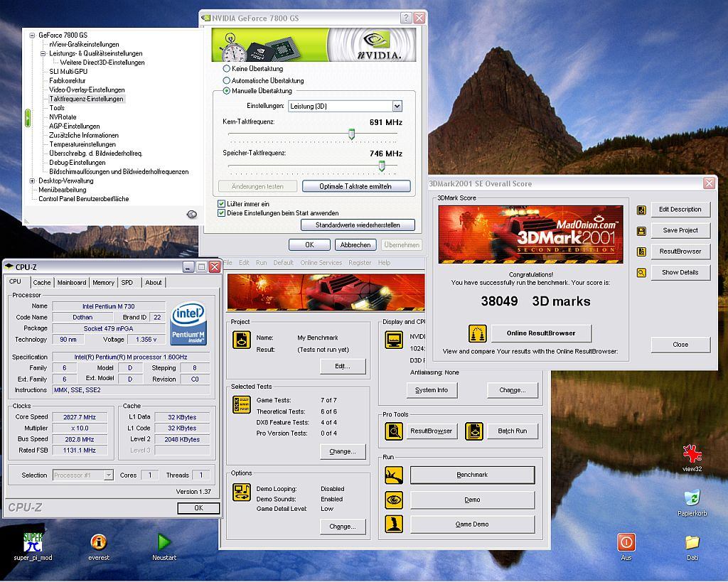The height and width of the screenshot is (582, 728).
Task: Click the Online ResultBrowser button
Action: coord(541,333)
